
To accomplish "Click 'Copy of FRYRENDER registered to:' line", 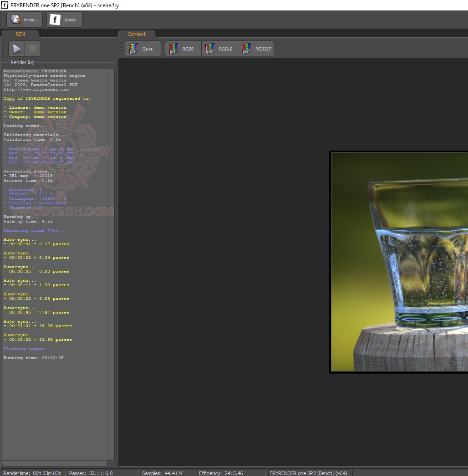I will [x=47, y=98].
